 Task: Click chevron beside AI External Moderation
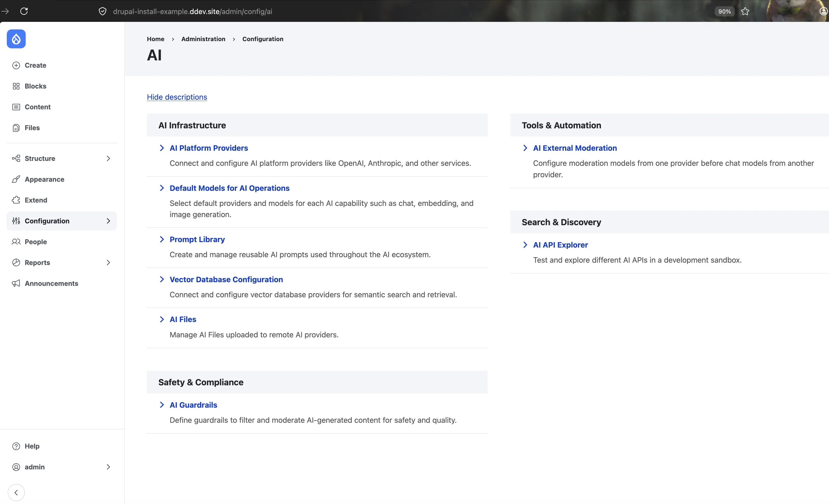[525, 148]
